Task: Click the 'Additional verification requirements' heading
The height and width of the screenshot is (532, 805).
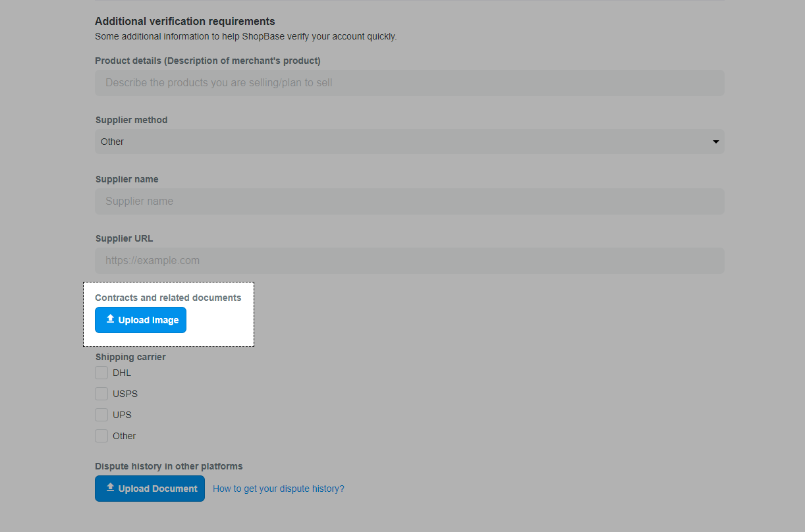Action: [185, 22]
